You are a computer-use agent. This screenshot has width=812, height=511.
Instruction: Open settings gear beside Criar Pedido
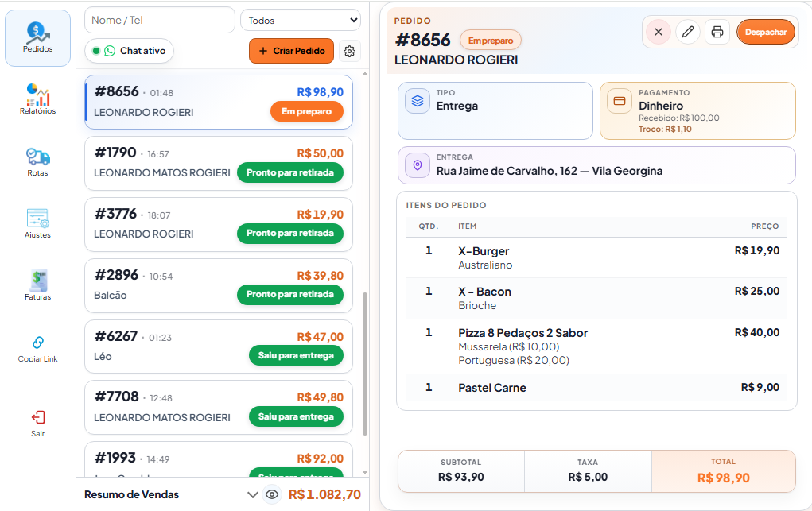pos(350,51)
